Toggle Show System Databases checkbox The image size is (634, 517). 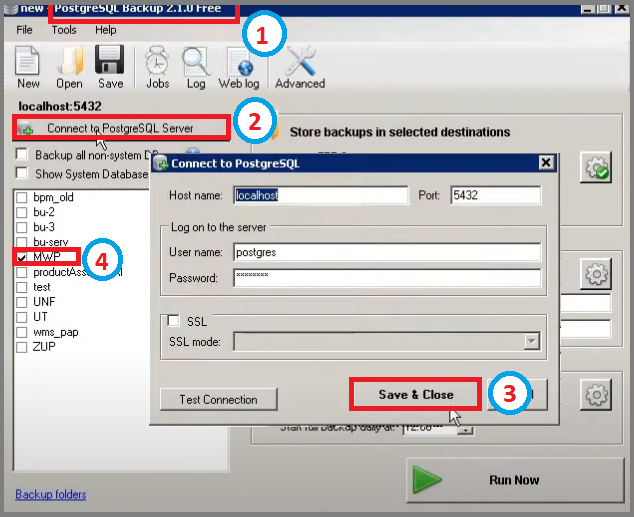[x=21, y=173]
